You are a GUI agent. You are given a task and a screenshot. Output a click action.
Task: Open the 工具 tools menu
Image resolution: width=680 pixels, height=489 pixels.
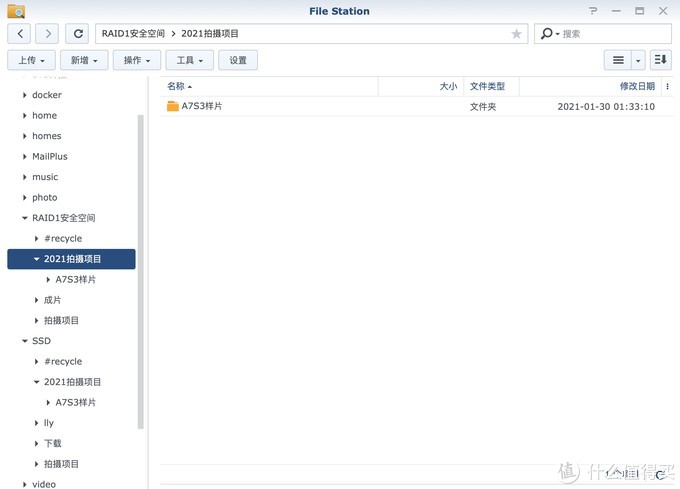point(190,60)
